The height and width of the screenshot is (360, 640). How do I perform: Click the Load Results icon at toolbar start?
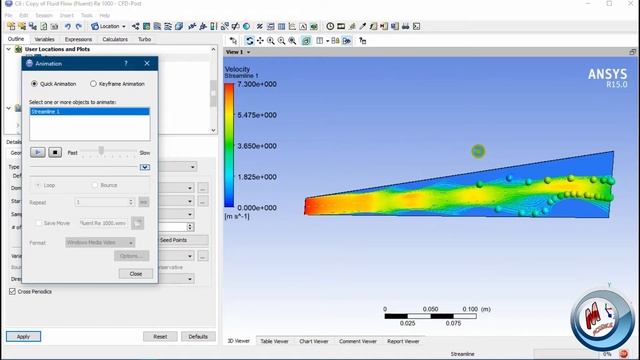click(x=11, y=27)
